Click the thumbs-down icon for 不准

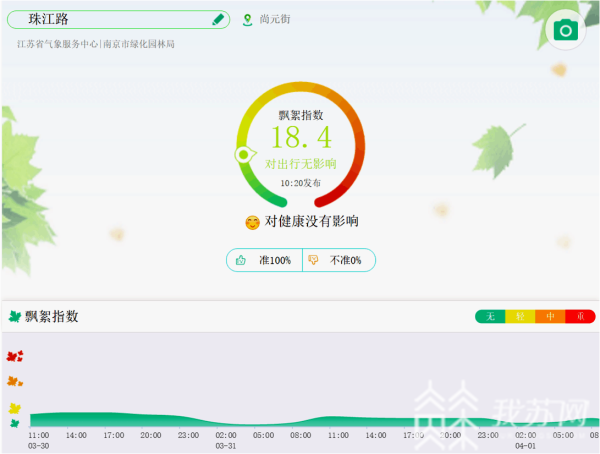pos(313,260)
